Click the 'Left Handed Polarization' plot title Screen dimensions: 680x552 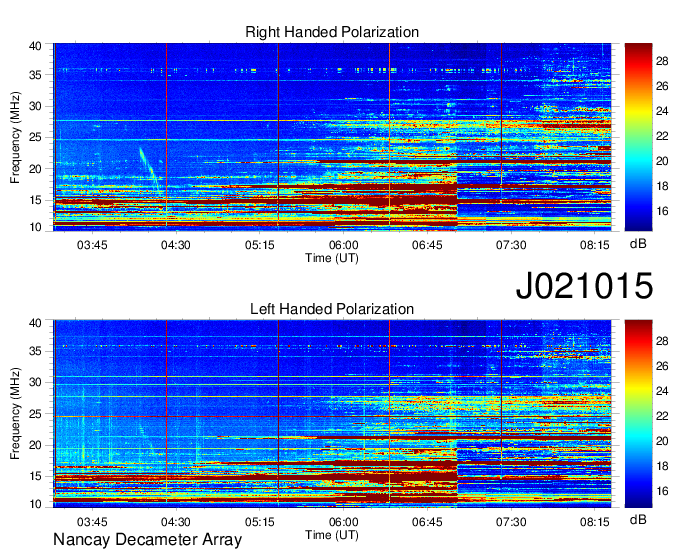[x=332, y=309]
